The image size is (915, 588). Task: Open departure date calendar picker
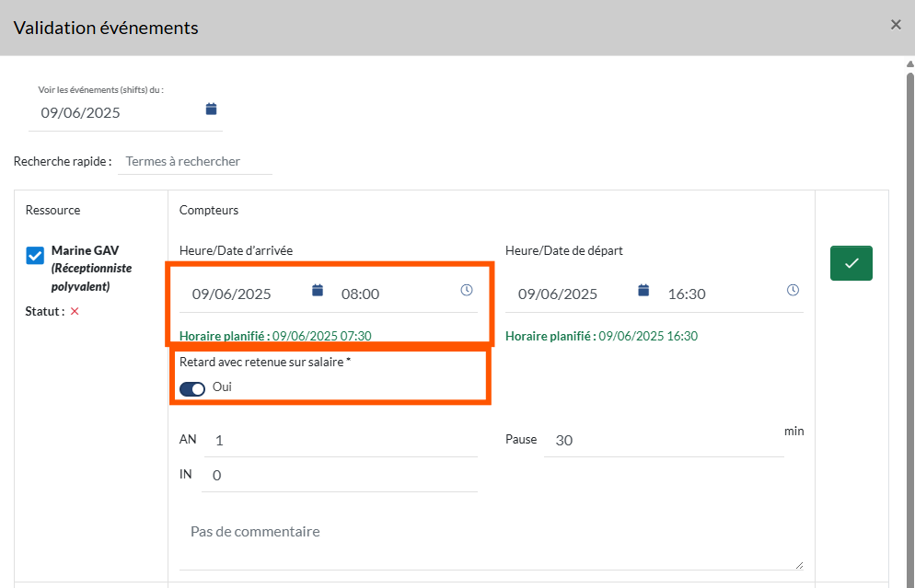click(x=643, y=291)
